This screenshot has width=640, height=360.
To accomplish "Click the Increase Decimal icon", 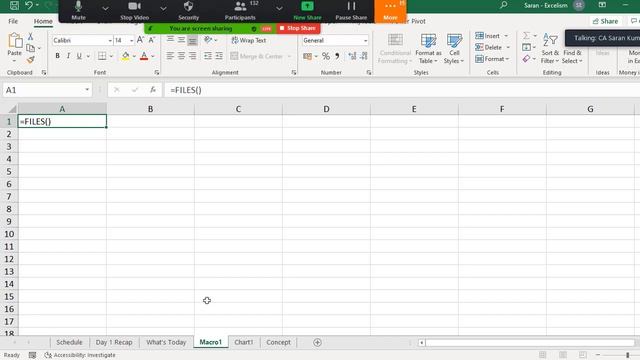I will click(x=352, y=56).
